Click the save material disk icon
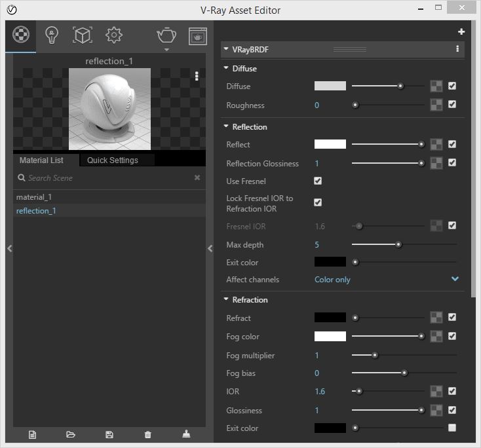 click(x=109, y=434)
